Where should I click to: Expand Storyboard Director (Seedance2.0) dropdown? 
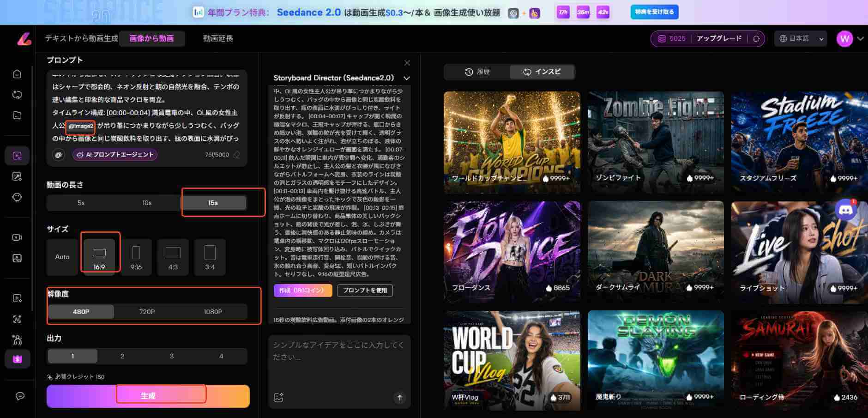point(406,78)
